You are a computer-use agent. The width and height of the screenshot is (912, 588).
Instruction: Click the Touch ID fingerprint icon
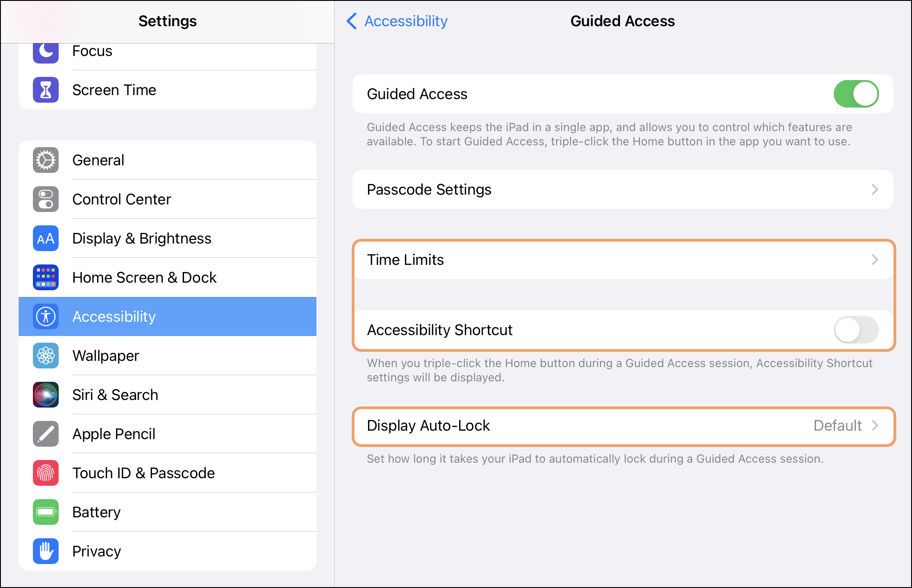(x=46, y=473)
